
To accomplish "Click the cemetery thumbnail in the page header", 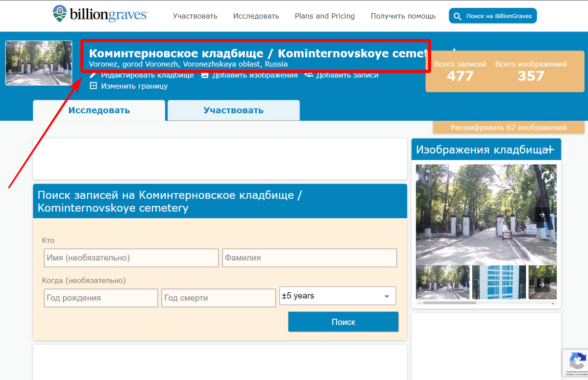I will 39,63.
